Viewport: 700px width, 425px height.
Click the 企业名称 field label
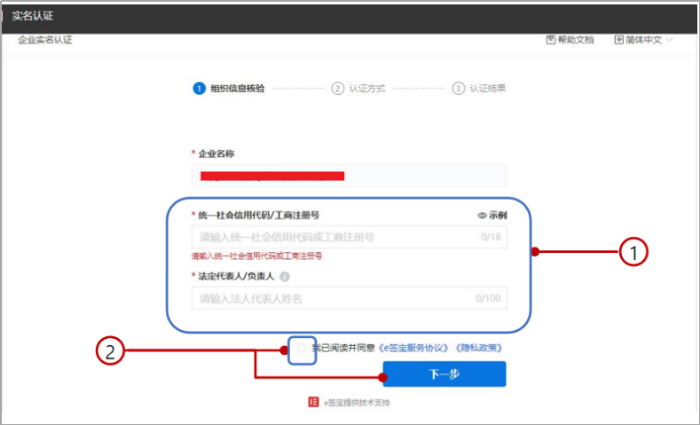tap(216, 154)
